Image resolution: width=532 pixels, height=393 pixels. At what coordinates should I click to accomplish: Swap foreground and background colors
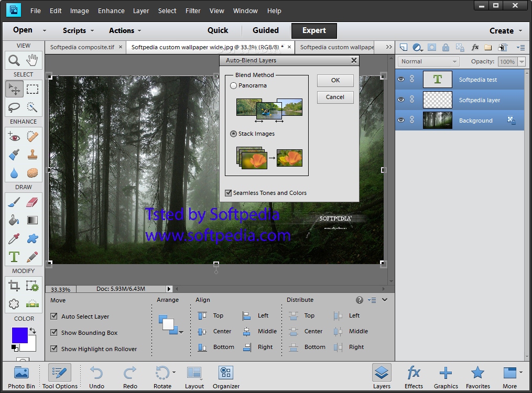coord(32,331)
